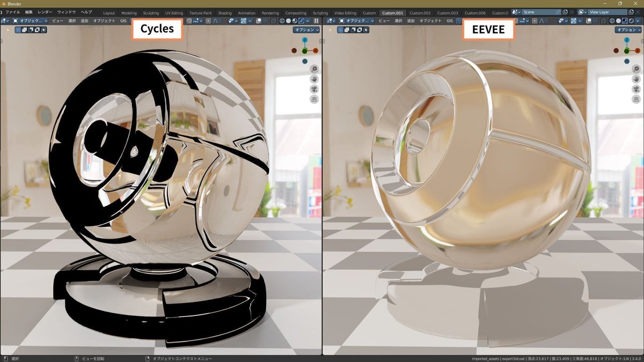Toggle overlays in Cycles viewport header
The image size is (644, 362).
(259, 20)
